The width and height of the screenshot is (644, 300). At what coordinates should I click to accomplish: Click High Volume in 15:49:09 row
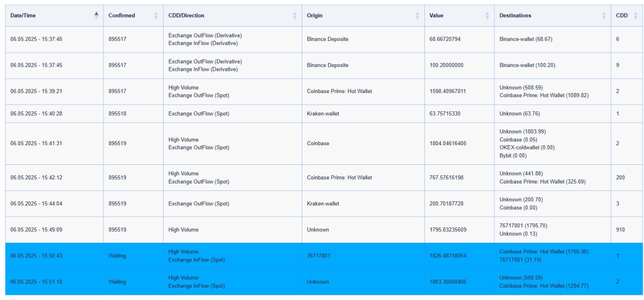click(x=184, y=230)
